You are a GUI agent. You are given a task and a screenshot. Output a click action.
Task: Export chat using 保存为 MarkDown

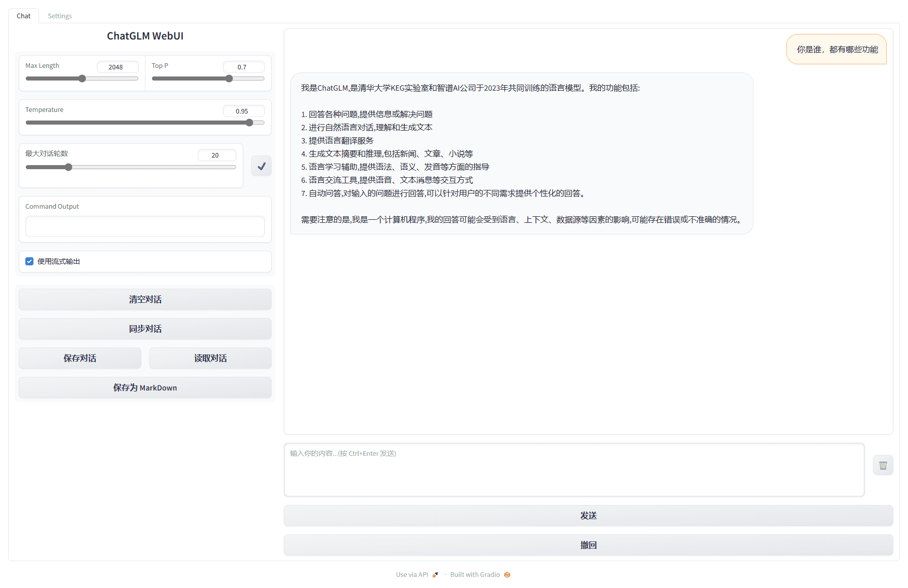point(145,387)
